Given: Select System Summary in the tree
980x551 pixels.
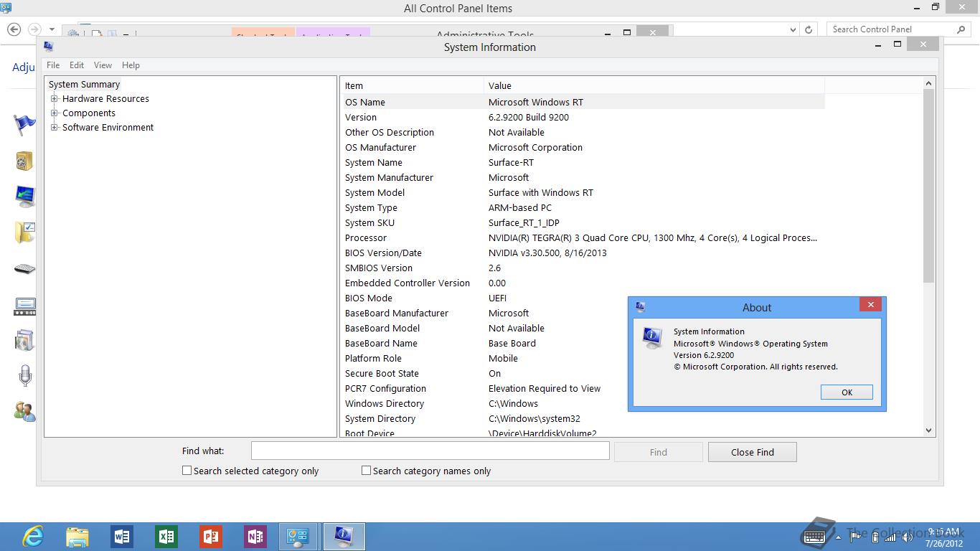Looking at the screenshot, I should [x=84, y=84].
